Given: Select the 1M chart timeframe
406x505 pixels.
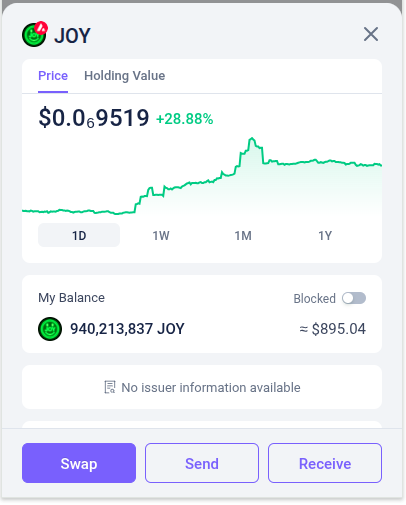Looking at the screenshot, I should pyautogui.click(x=243, y=236).
